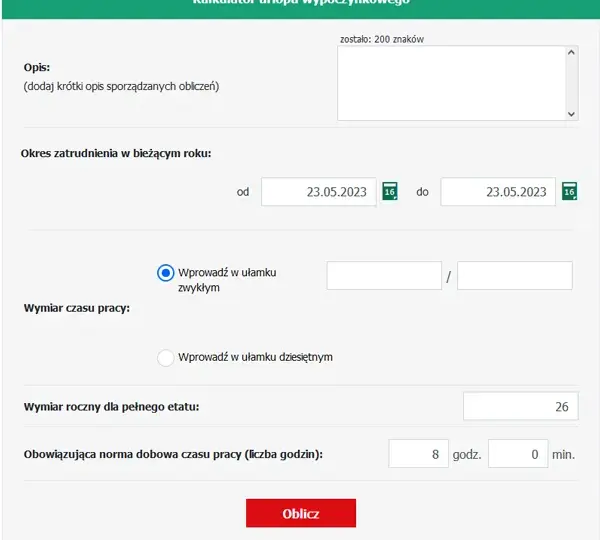Viewport: 600px width, 540px height.
Task: Click the 'Okres zatrudnienia w bieżącym roku:' heading
Action: tap(116, 153)
